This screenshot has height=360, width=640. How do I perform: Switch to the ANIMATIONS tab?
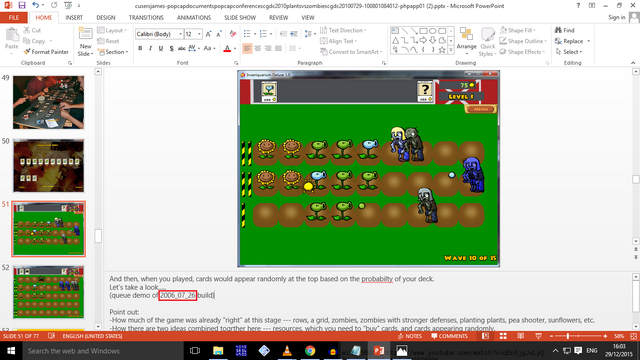tap(194, 18)
